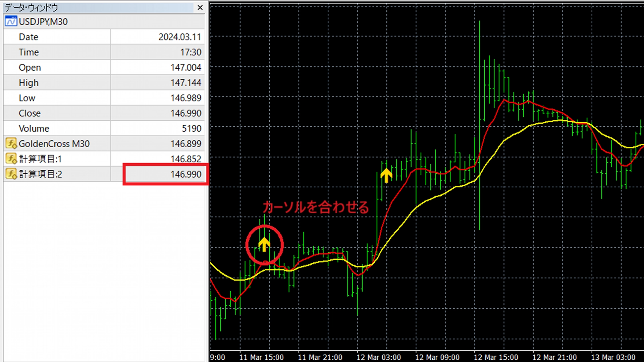
Task: Click the 計算項目:2 indicator icon
Action: tap(11, 174)
